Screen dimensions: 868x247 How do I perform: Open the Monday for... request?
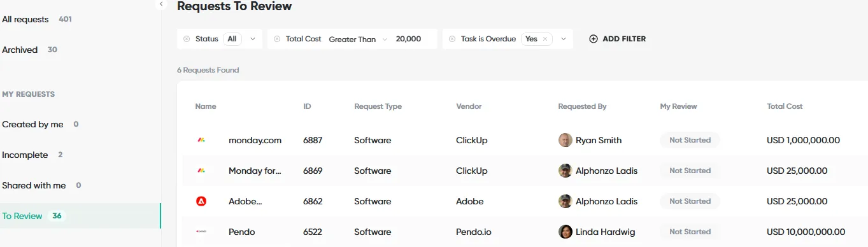click(255, 171)
